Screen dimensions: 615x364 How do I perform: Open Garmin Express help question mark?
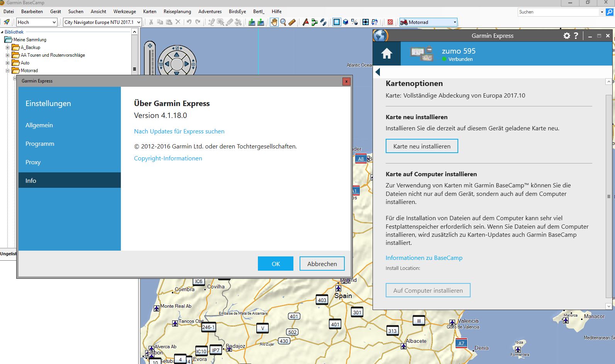coord(576,35)
